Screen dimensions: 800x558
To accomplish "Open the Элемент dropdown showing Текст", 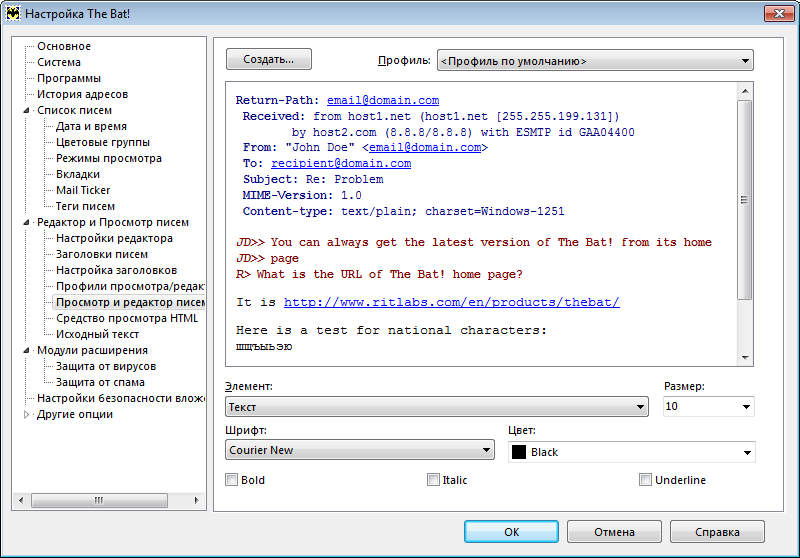I will tap(437, 407).
